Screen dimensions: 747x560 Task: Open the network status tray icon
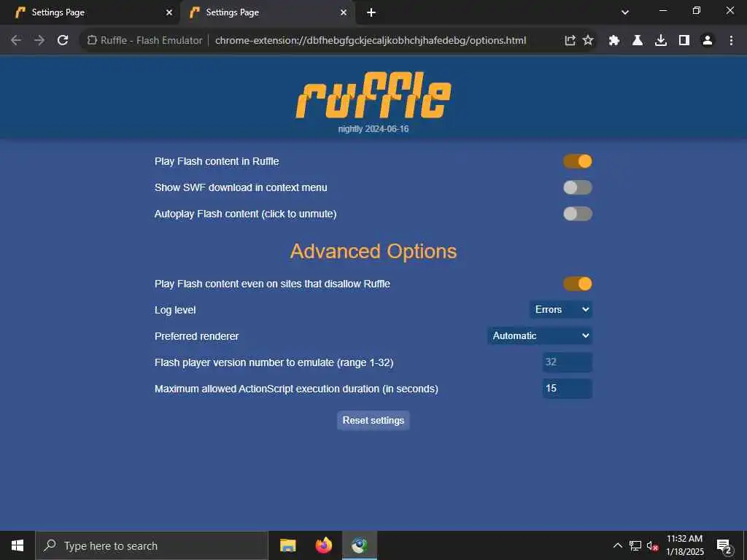coord(635,545)
